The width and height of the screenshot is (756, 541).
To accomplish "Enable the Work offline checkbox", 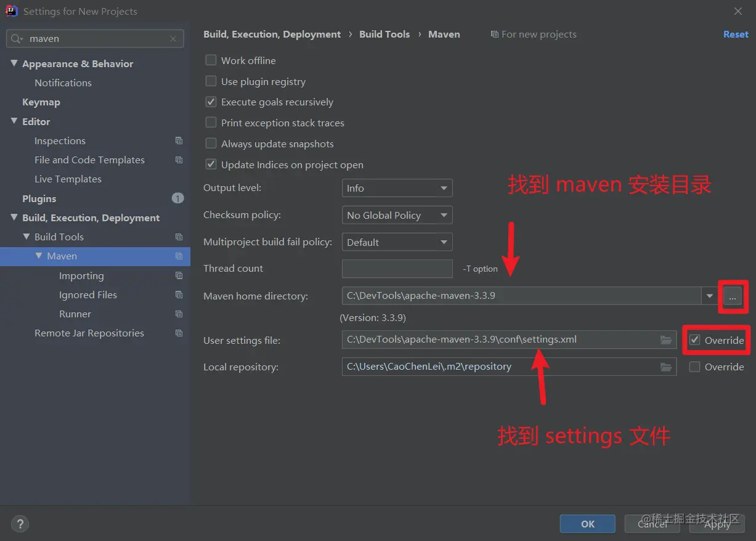I will coord(211,60).
